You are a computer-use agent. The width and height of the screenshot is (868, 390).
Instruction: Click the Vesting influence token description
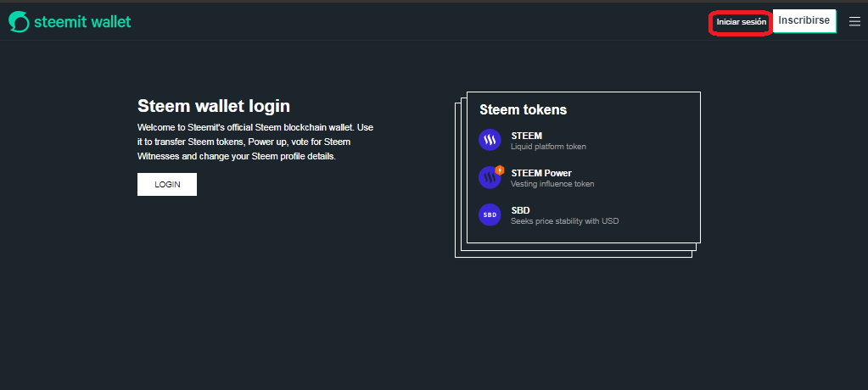tap(552, 184)
